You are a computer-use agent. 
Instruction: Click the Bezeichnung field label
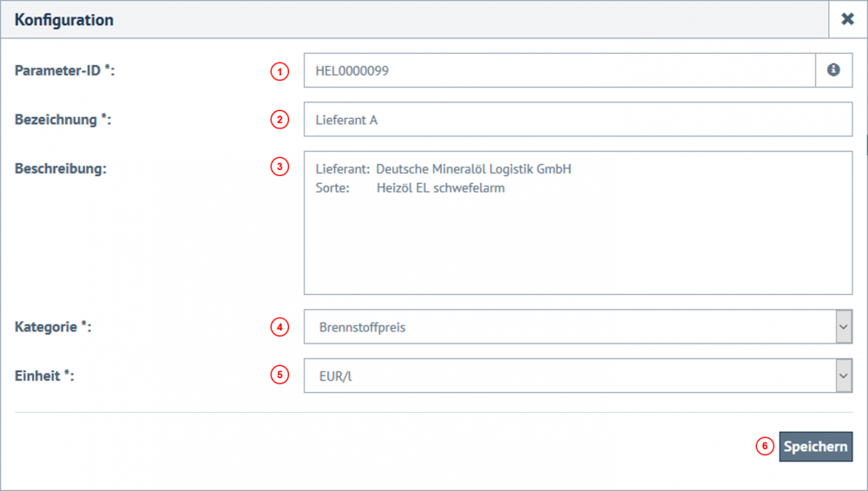63,120
